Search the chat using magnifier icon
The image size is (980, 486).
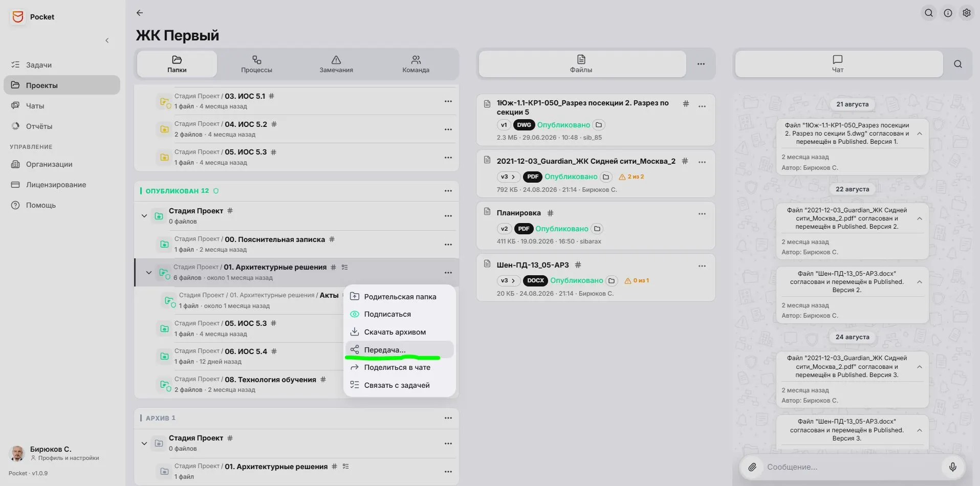coord(958,64)
